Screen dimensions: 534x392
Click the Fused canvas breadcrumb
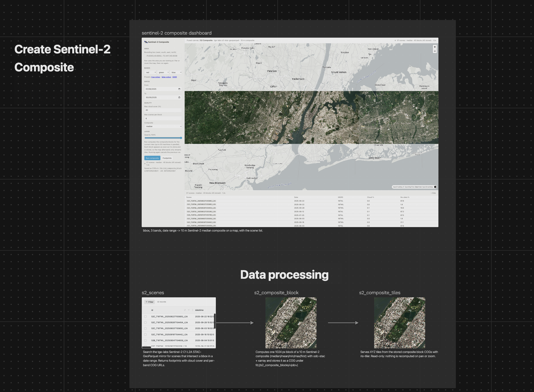point(193,40)
